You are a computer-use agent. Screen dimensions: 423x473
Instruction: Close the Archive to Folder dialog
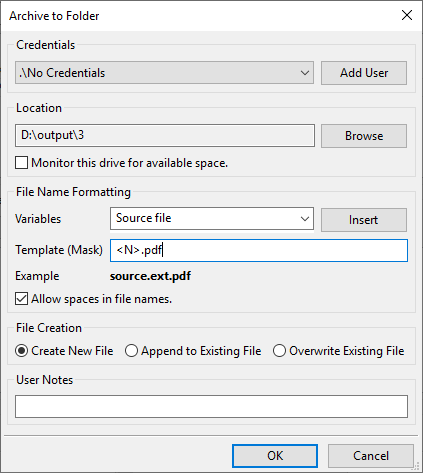pos(407,15)
